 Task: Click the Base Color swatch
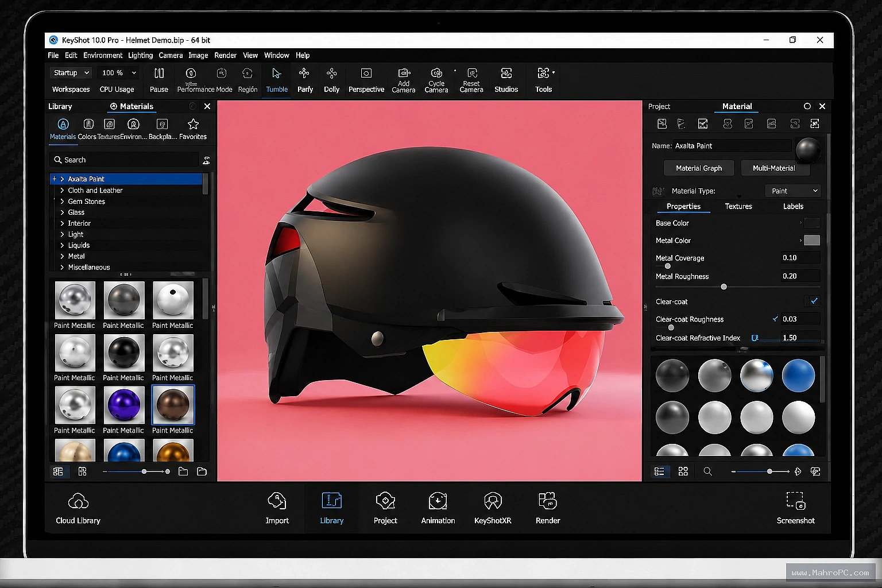click(x=812, y=223)
